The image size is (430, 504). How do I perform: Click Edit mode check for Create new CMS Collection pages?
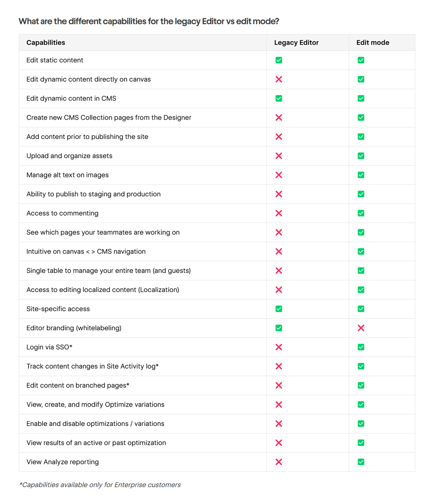361,117
